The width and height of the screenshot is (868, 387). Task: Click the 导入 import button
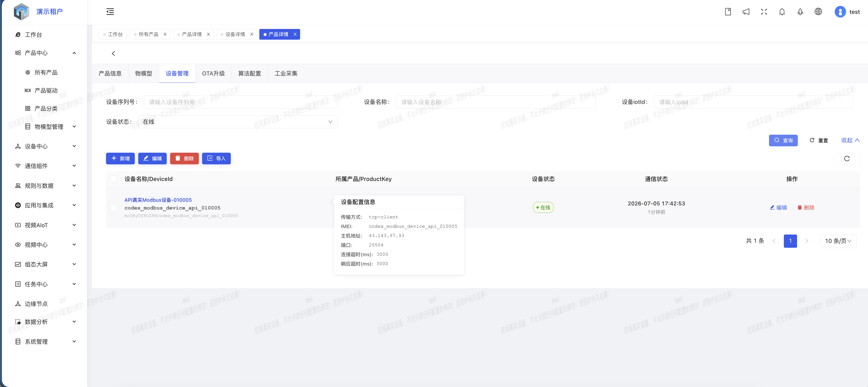point(216,159)
